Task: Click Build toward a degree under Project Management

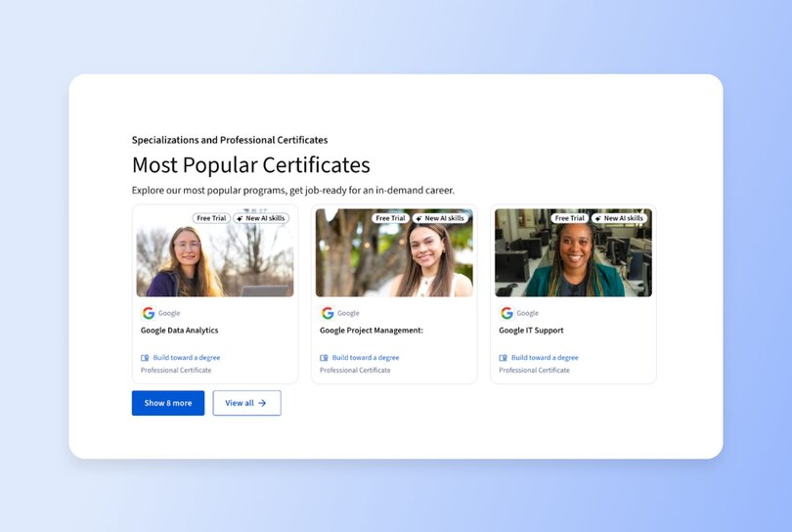Action: coord(366,358)
